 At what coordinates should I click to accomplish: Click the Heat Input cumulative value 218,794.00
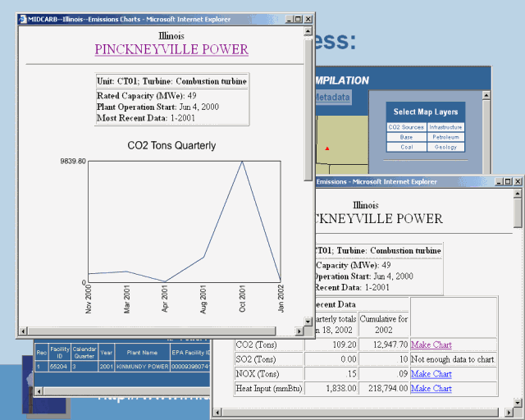[x=388, y=389]
